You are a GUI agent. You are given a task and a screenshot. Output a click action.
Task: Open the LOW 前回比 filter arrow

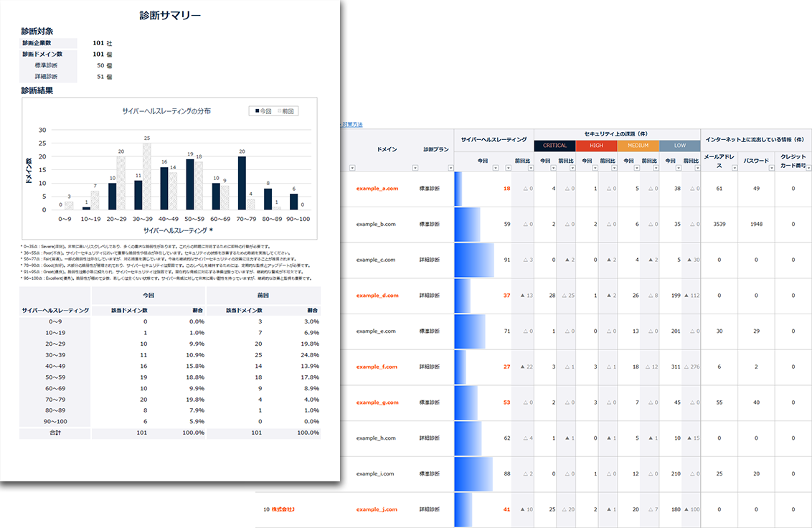(x=697, y=168)
